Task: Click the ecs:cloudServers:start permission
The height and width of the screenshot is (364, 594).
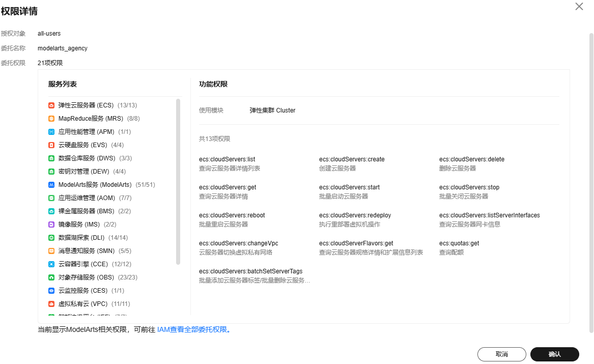Action: [349, 187]
